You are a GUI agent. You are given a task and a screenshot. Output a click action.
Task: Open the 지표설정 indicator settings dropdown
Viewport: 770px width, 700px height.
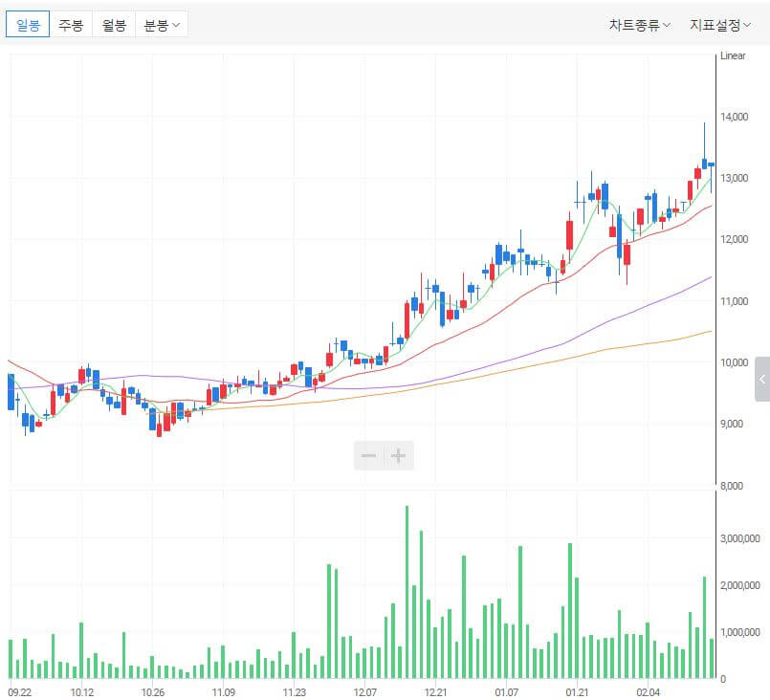(720, 25)
